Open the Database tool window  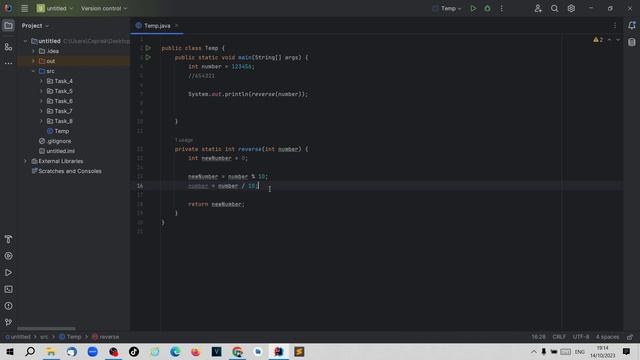pos(632,42)
